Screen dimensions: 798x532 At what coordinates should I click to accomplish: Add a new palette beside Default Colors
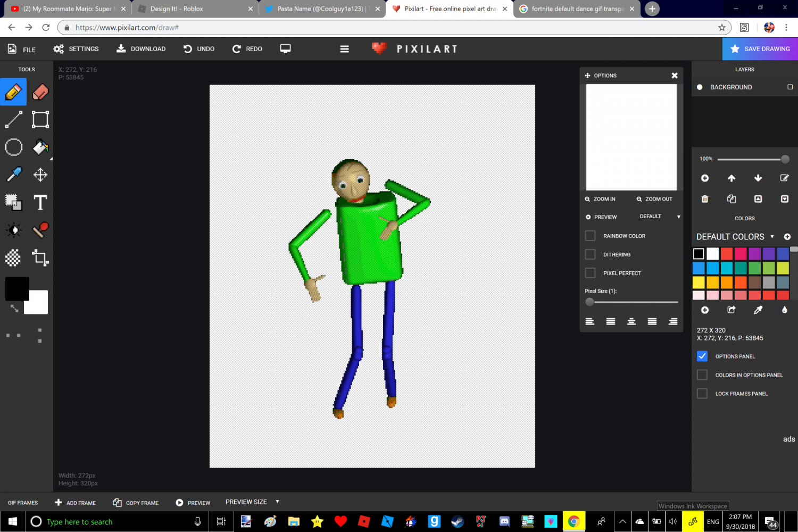(787, 237)
